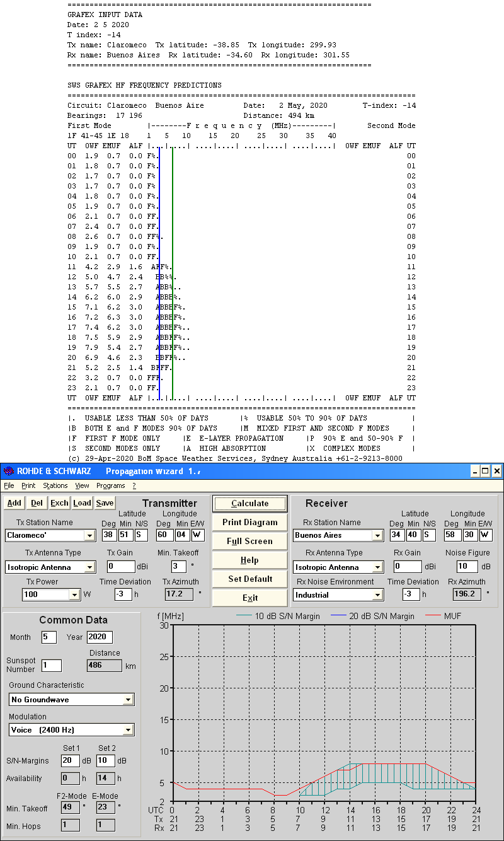Click the Tx Azimuth value 17.2
504x841 pixels.
point(180,594)
